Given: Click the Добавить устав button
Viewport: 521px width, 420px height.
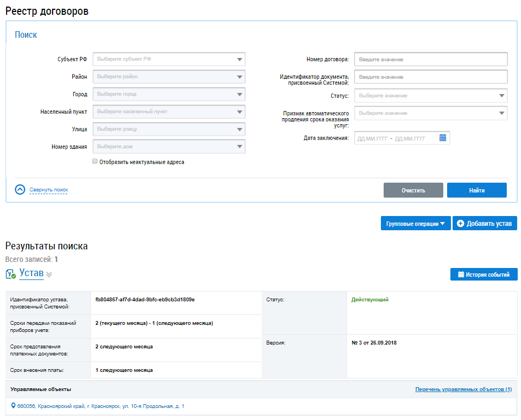Looking at the screenshot, I should point(485,224).
